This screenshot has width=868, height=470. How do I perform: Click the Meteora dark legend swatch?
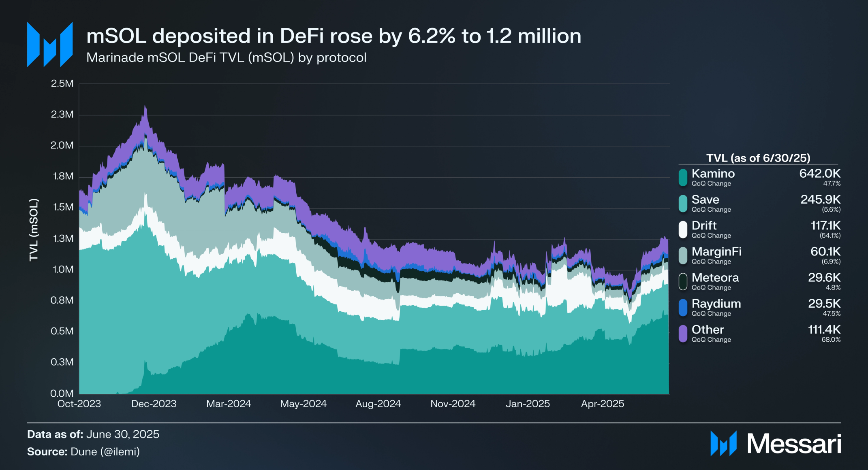[x=683, y=281]
